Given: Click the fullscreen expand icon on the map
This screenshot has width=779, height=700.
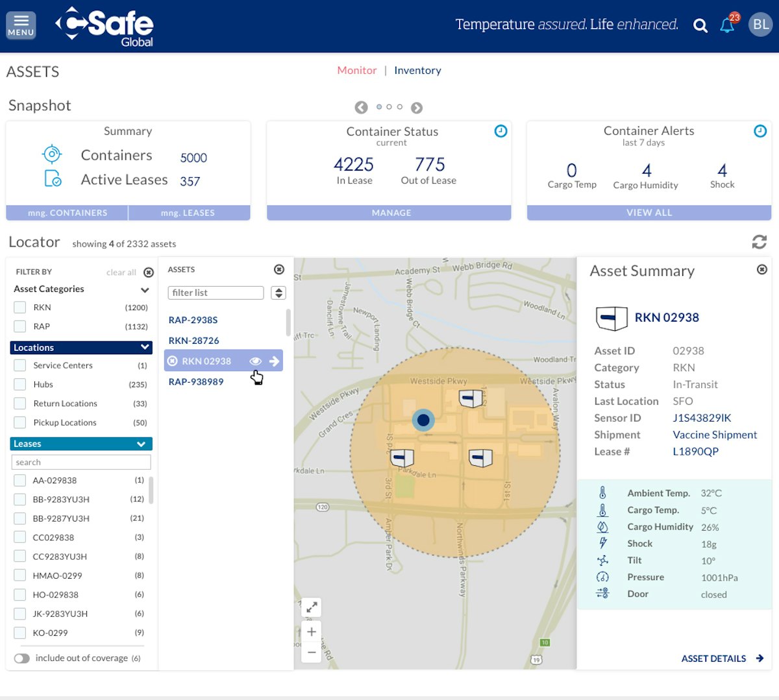Looking at the screenshot, I should (311, 607).
